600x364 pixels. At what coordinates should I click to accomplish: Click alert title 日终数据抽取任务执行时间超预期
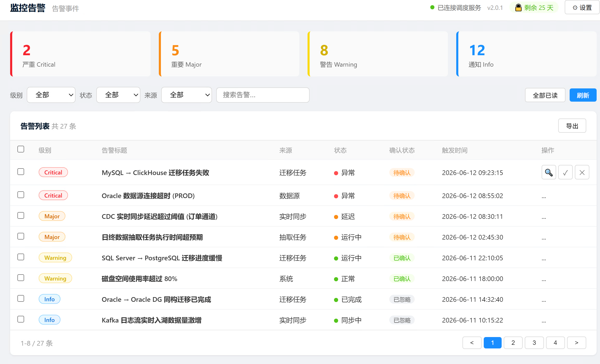152,237
